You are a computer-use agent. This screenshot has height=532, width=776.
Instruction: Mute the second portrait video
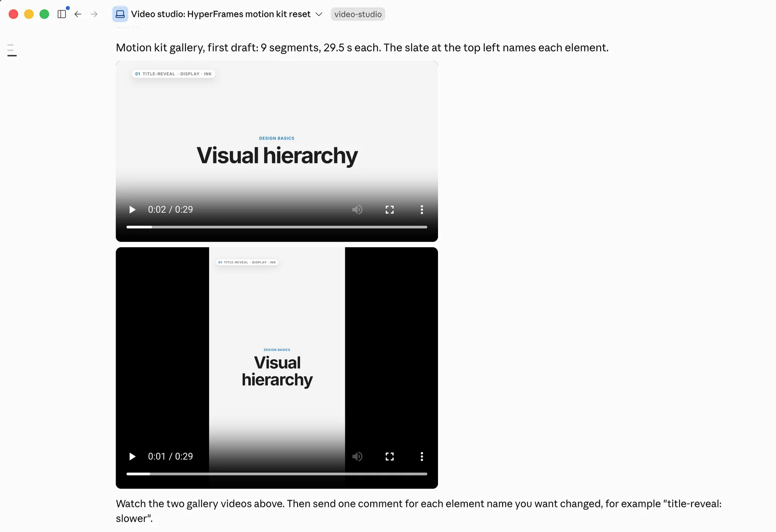pyautogui.click(x=357, y=456)
